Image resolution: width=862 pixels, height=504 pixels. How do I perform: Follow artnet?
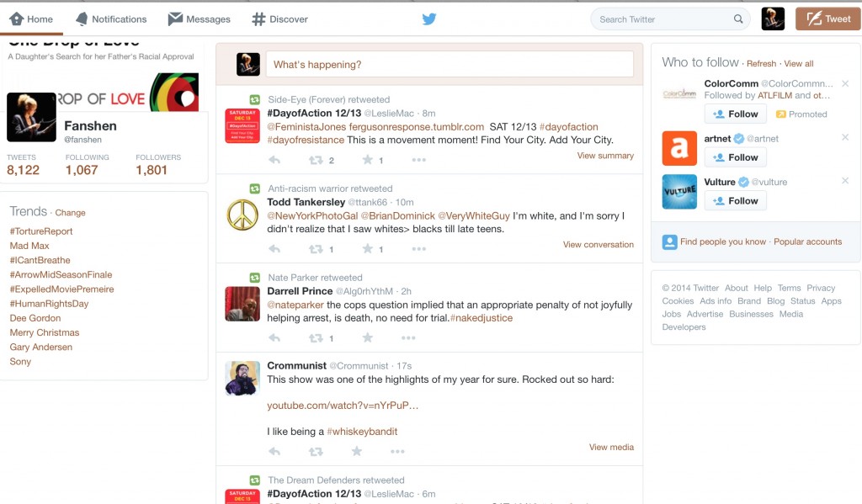[x=735, y=157]
